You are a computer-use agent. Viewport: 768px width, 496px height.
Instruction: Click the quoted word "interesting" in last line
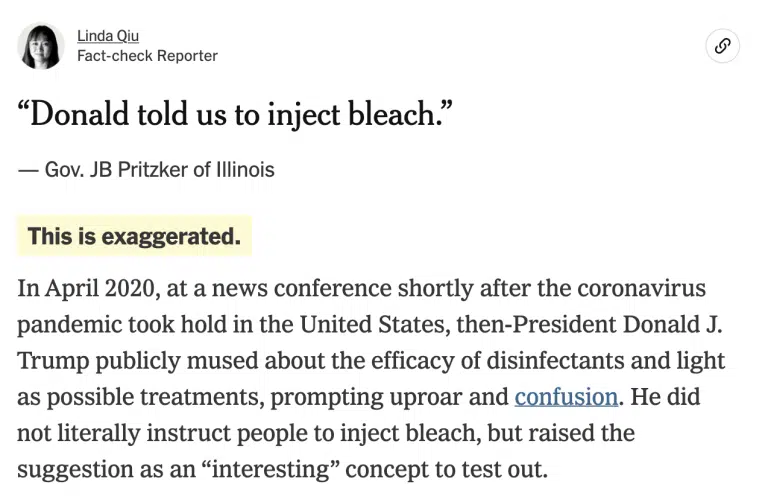point(271,469)
